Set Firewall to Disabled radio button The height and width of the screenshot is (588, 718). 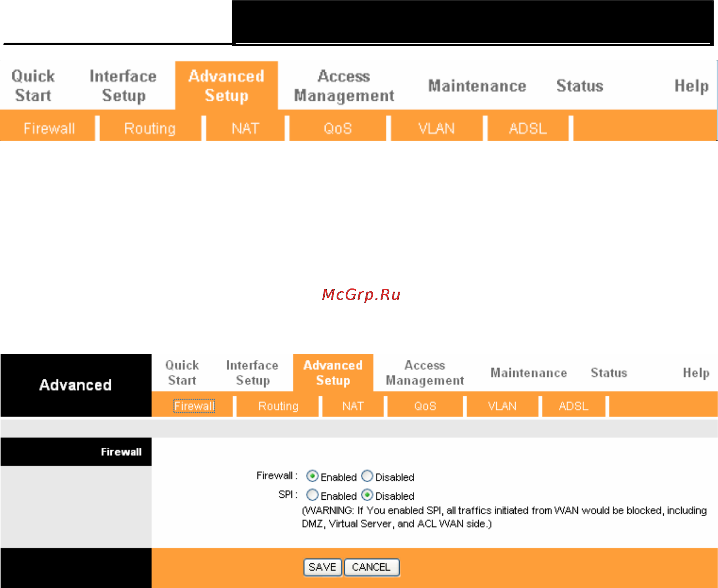click(x=368, y=476)
